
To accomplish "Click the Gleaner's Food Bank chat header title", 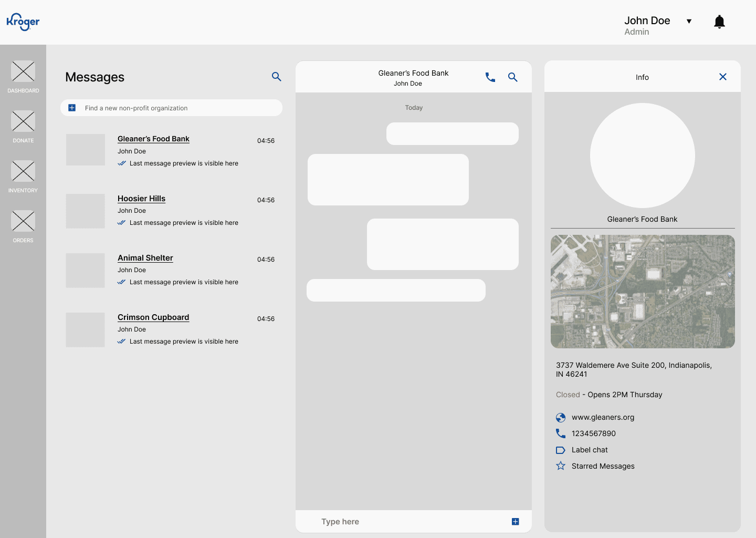I will click(413, 73).
